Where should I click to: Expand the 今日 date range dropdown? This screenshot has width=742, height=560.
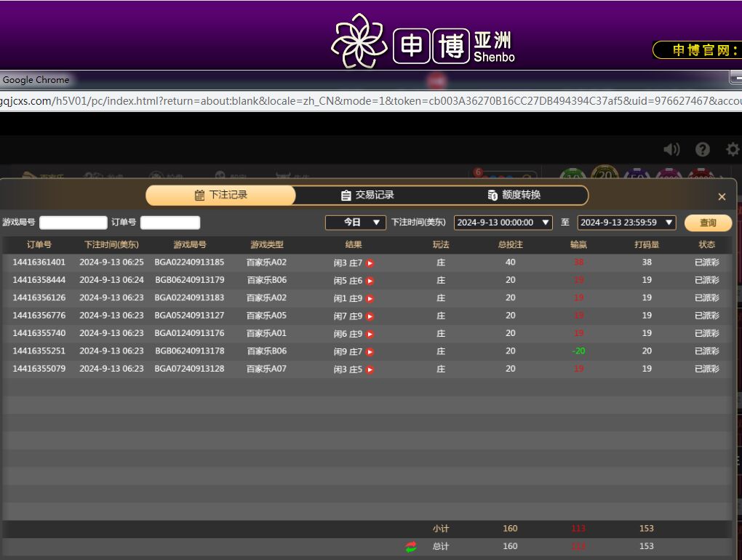pyautogui.click(x=355, y=223)
